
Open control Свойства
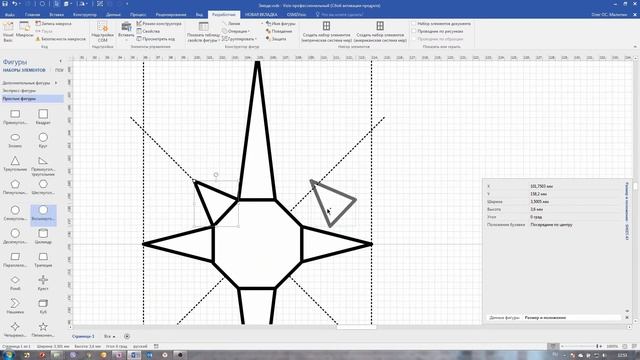148,31
